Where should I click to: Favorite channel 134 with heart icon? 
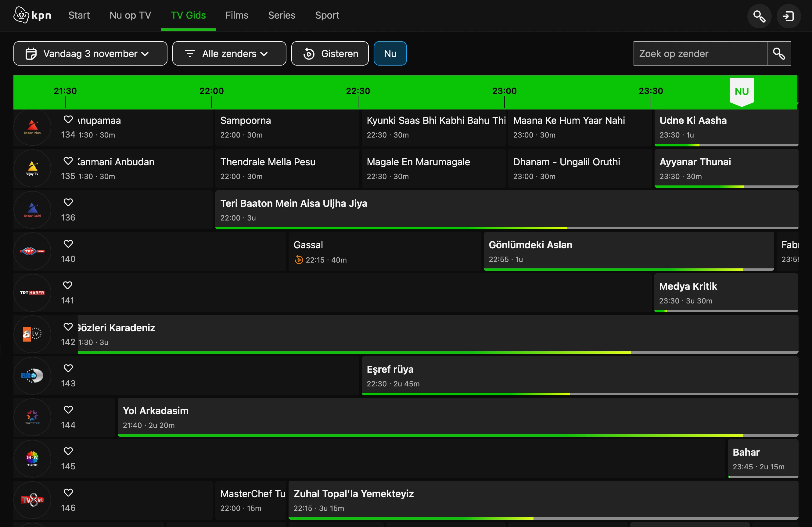pos(68,119)
